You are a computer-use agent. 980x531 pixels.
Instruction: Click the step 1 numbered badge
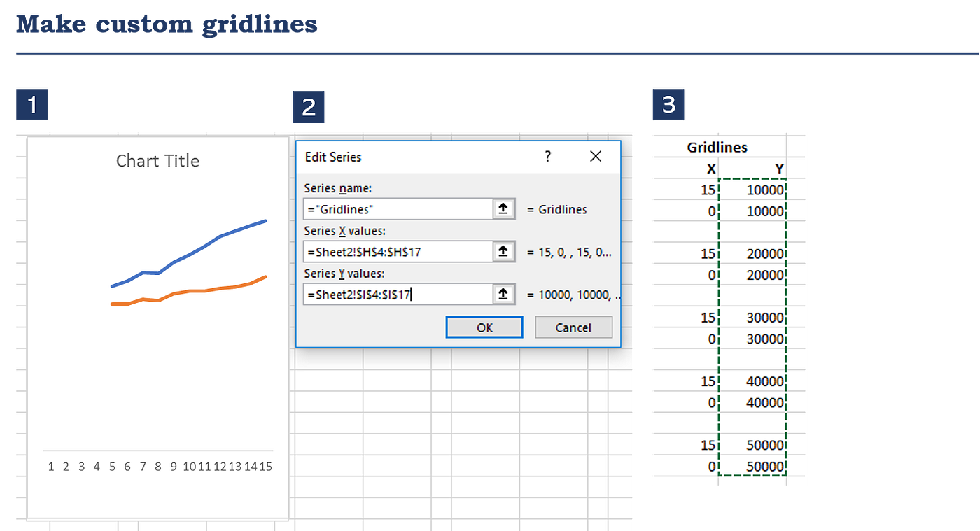(x=31, y=104)
